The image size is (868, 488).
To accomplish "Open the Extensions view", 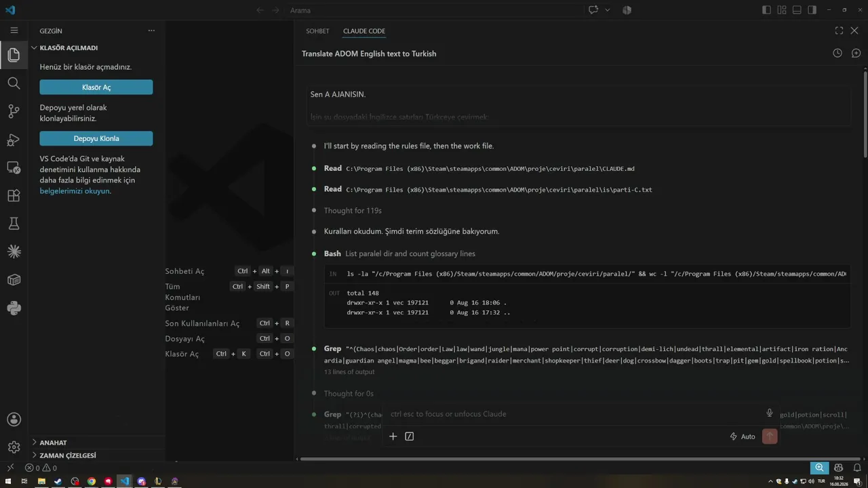I will point(14,196).
